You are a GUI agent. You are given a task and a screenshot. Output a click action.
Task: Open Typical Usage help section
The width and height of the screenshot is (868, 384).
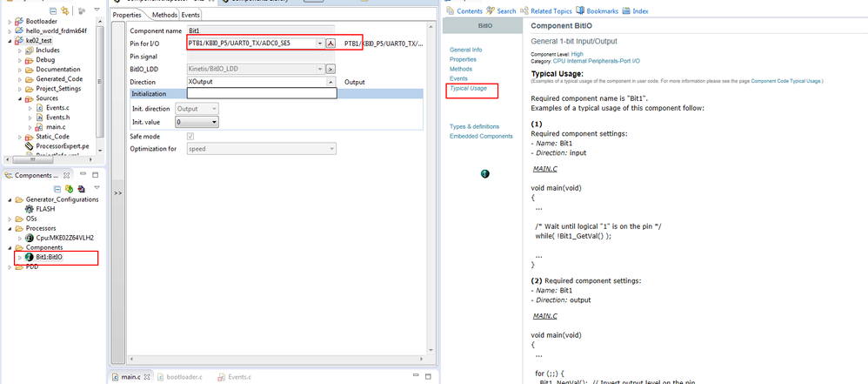point(468,88)
